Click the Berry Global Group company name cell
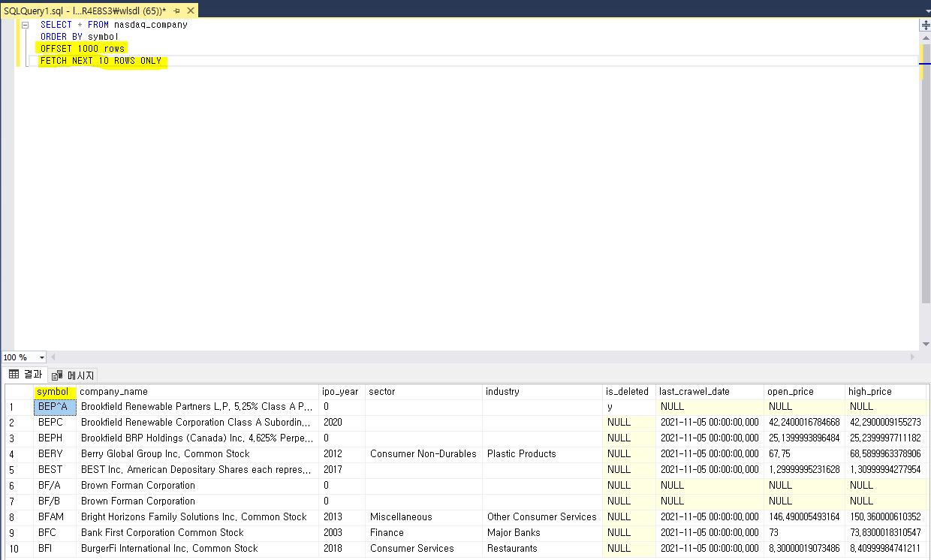The height and width of the screenshot is (560, 931). [197, 454]
